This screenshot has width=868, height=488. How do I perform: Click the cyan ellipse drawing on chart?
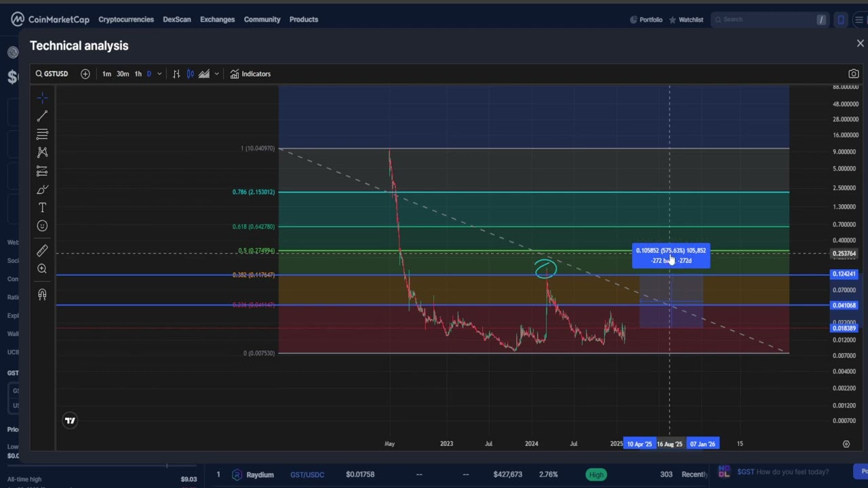click(545, 269)
